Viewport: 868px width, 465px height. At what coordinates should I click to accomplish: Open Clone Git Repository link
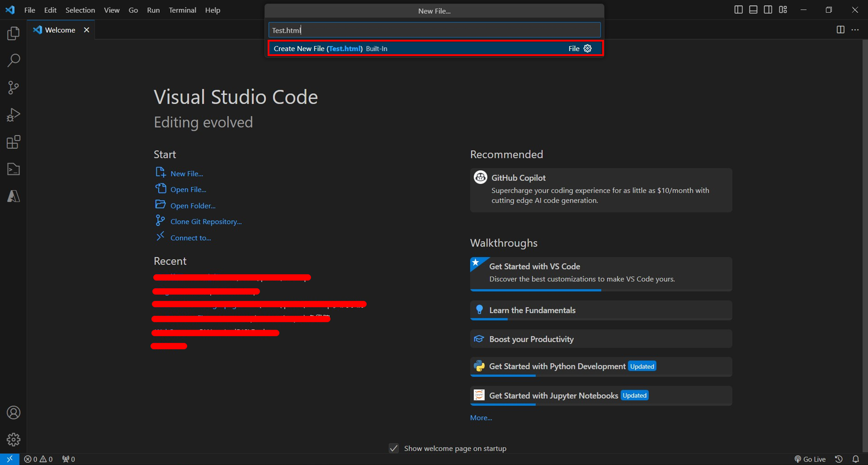tap(206, 221)
